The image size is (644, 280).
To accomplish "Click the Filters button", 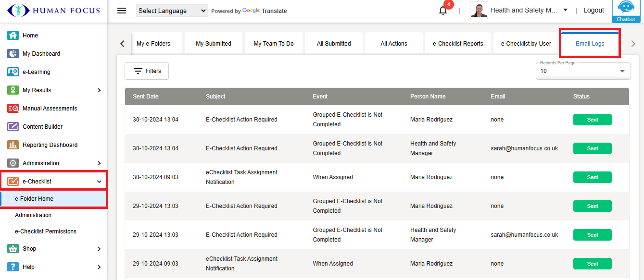I will 147,71.
